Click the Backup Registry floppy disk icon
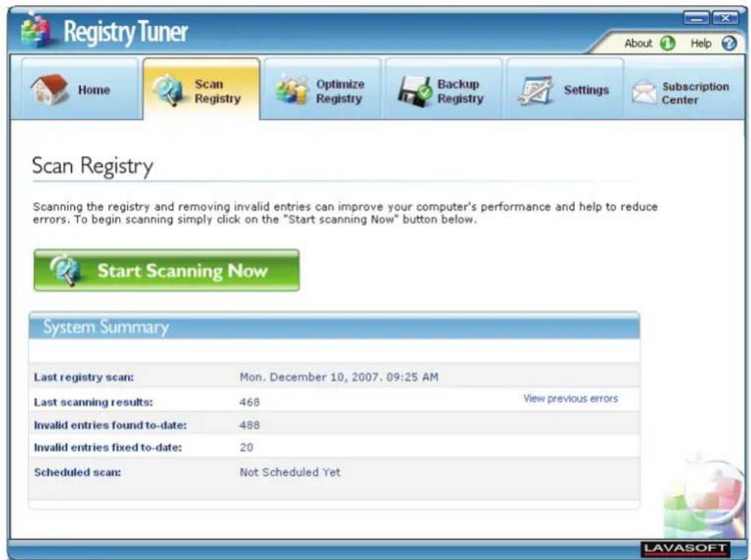751x560 pixels. pos(415,90)
